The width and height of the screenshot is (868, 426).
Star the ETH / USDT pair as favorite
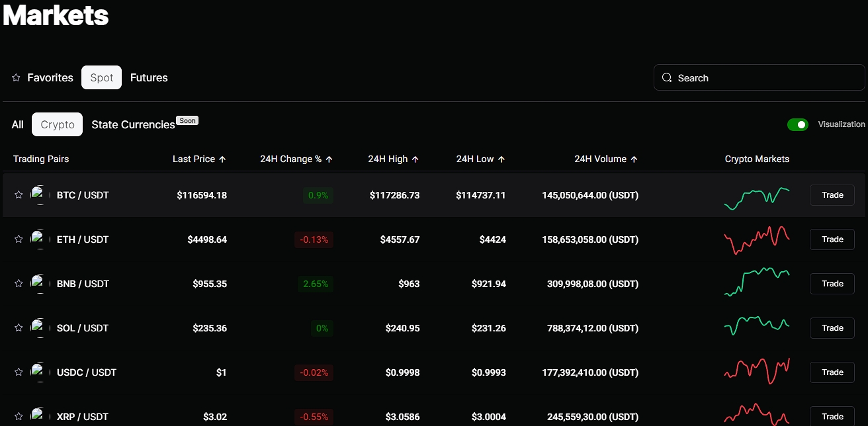tap(19, 239)
